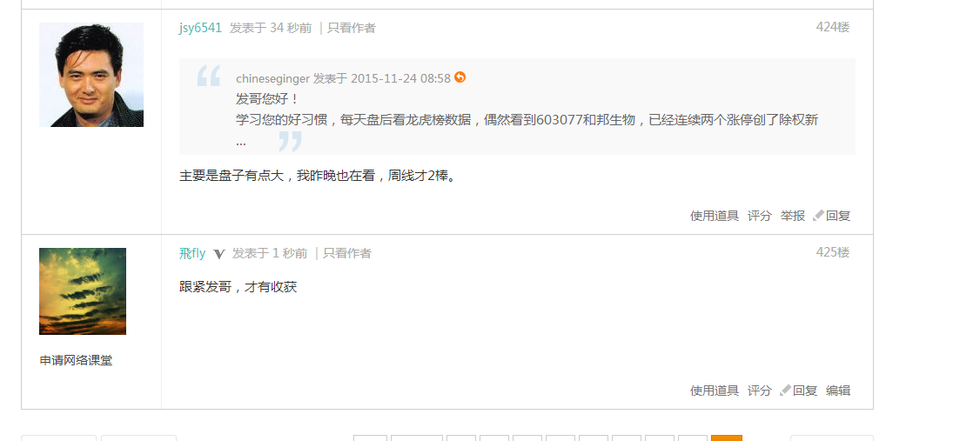Click the V badge next to 飛fly
This screenshot has height=441, width=980.
218,254
